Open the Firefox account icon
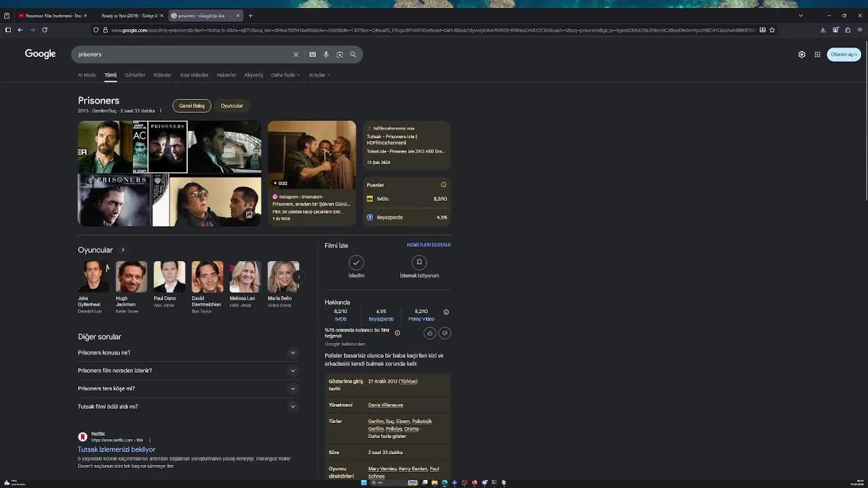Viewport: 868px width, 488px height. tap(835, 30)
